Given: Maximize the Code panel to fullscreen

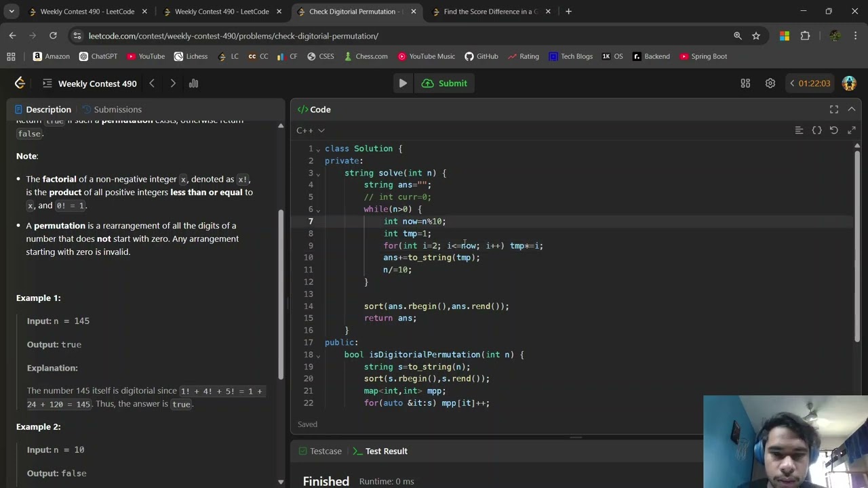Looking at the screenshot, I should (834, 109).
